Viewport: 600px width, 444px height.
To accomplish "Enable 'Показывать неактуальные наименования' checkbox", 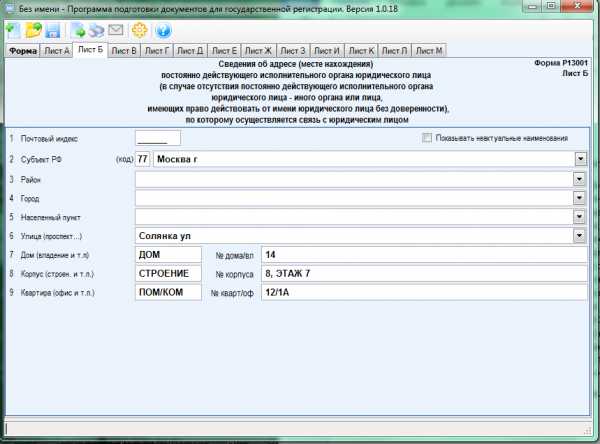I will point(427,138).
